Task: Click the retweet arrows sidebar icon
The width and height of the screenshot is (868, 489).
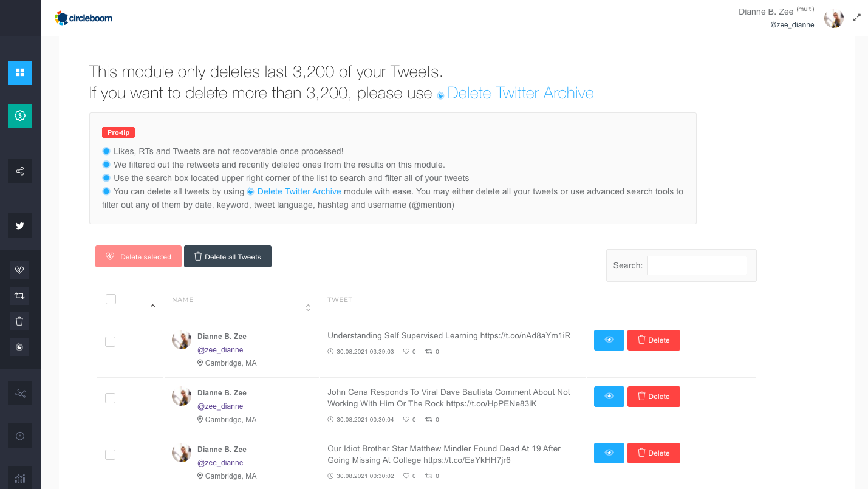Action: (x=19, y=296)
